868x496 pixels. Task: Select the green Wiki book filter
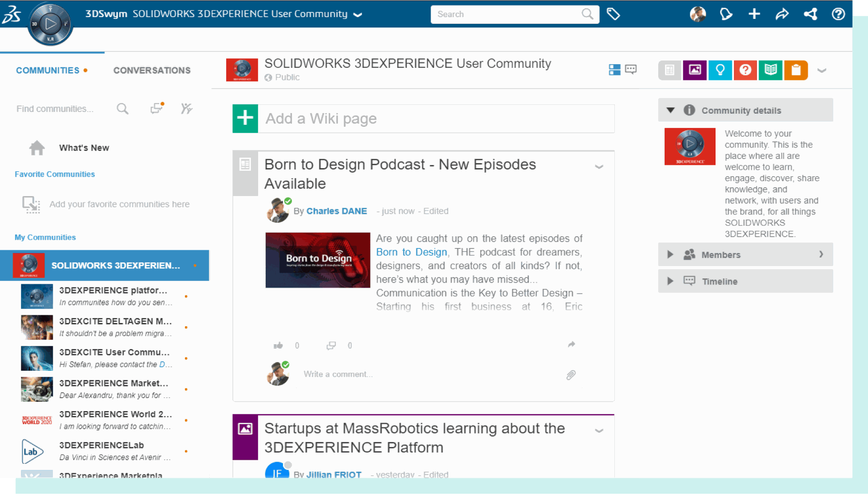[771, 70]
